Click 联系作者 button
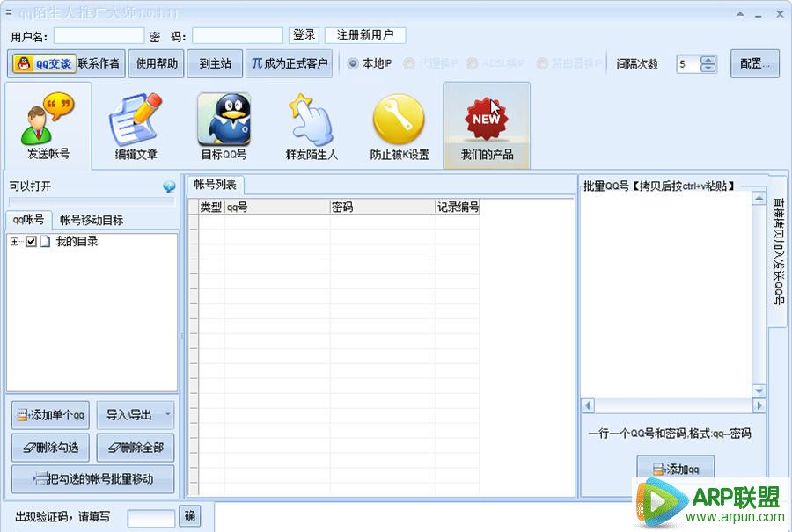The height and width of the screenshot is (532, 792). (x=99, y=63)
